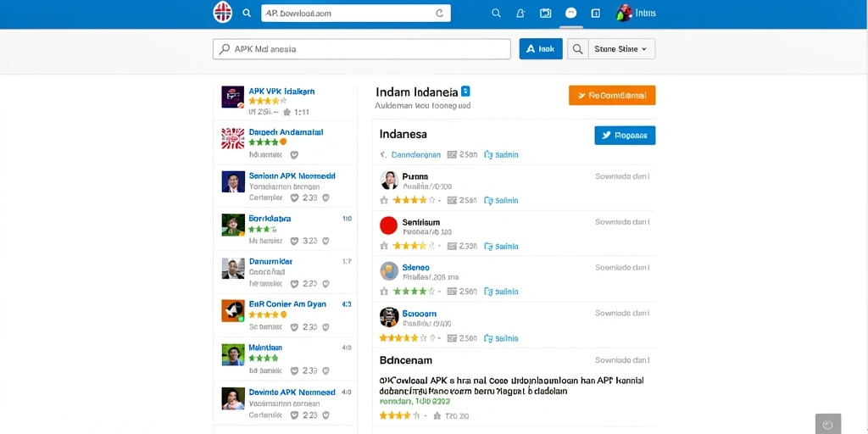
Task: Click the round flag logo in header
Action: coord(223,13)
